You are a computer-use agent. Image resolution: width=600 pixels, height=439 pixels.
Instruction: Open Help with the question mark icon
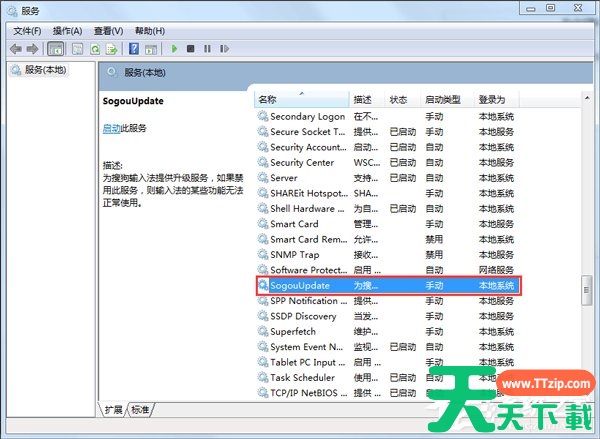point(134,49)
